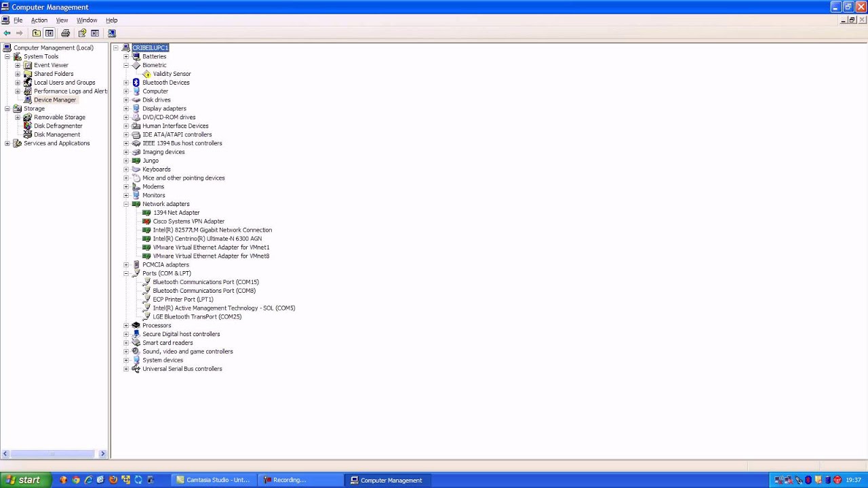Viewport: 868px width, 488px height.
Task: Collapse the System Tools node
Action: (x=7, y=57)
